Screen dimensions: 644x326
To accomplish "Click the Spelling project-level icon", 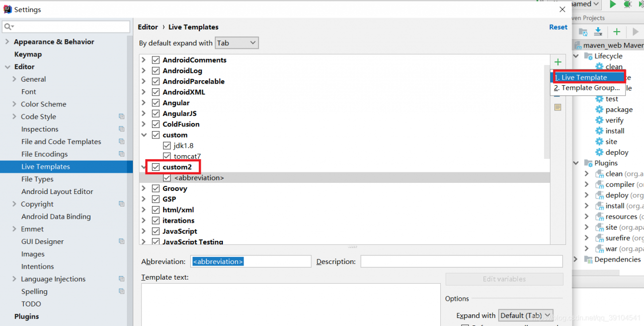I will pos(121,291).
